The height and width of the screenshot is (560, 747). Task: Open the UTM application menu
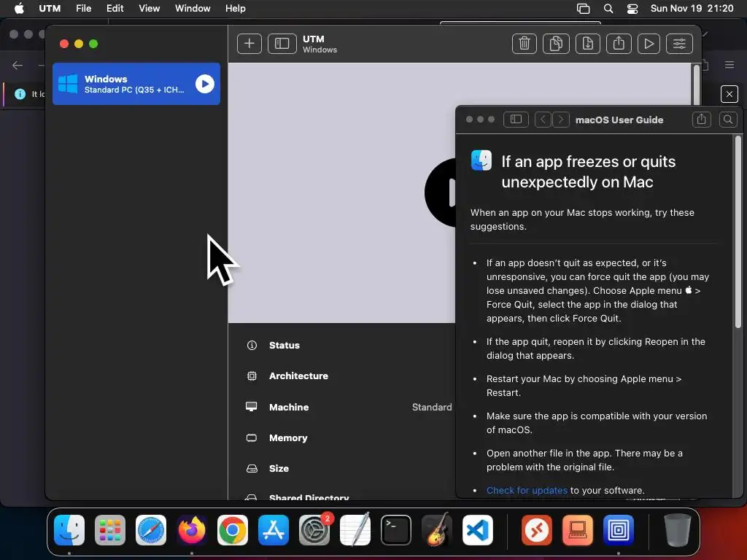pos(50,9)
